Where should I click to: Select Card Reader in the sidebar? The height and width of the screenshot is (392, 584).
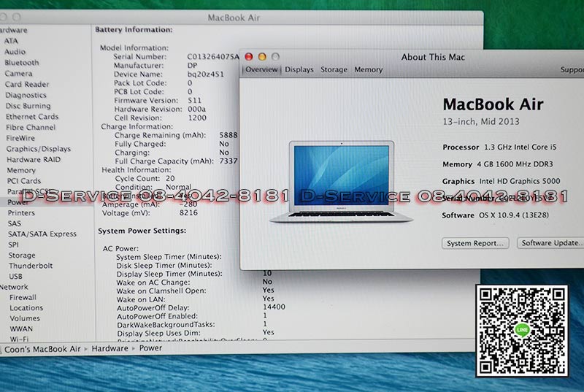(27, 84)
